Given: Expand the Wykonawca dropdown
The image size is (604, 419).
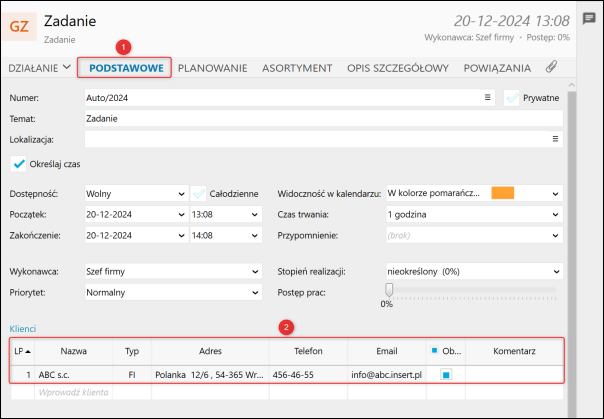Looking at the screenshot, I should pos(255,272).
